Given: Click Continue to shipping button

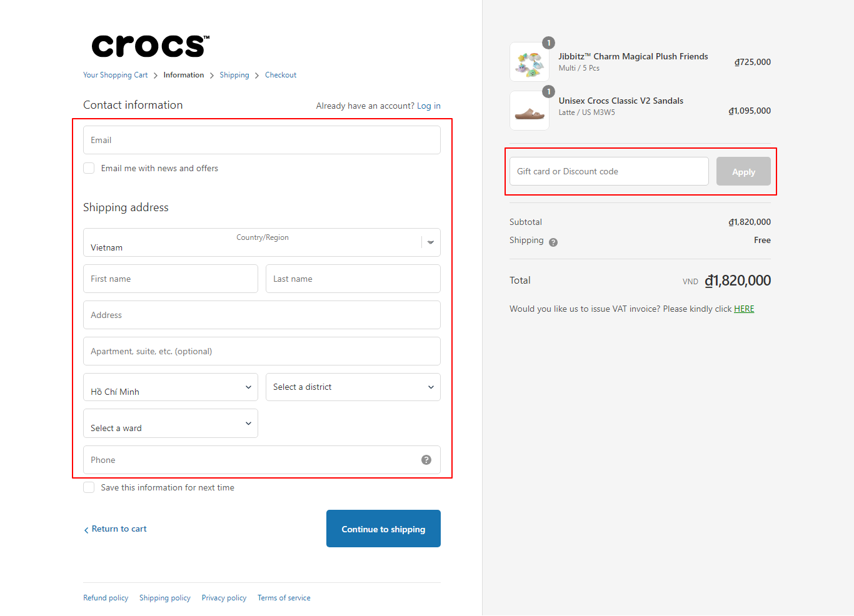Looking at the screenshot, I should [x=383, y=529].
